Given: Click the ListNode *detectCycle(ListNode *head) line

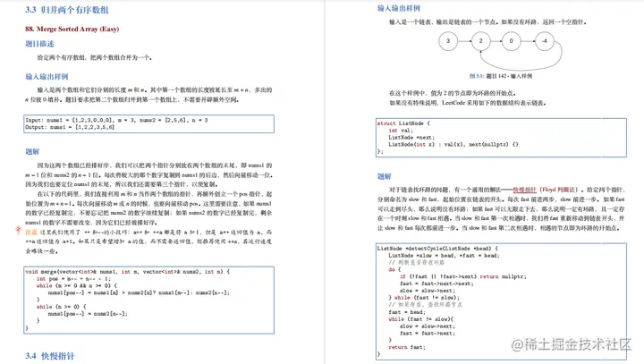Looking at the screenshot, I should pyautogui.click(x=437, y=249).
